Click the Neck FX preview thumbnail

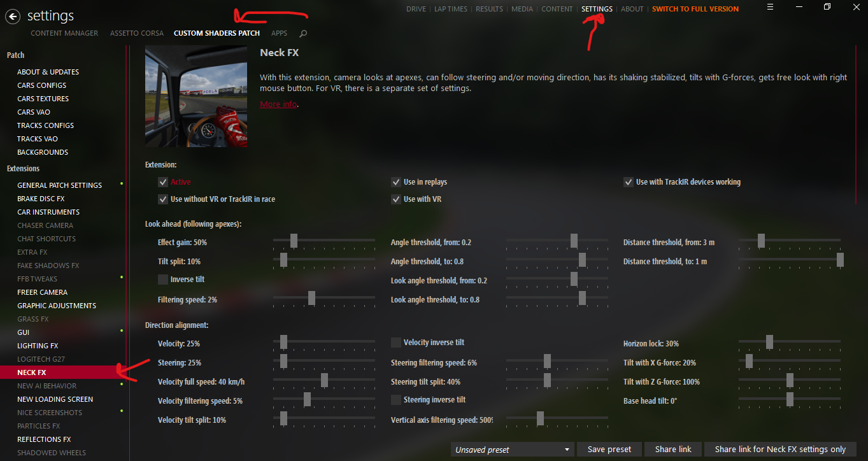197,96
